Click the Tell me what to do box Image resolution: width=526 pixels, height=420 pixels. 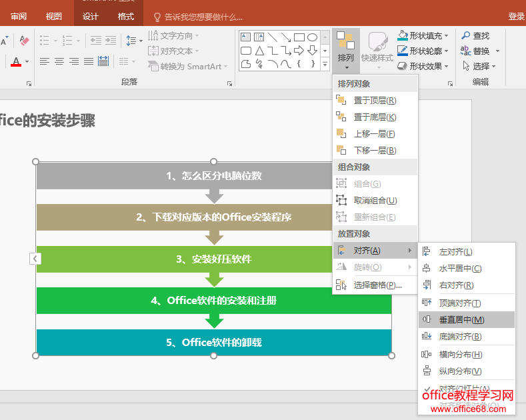(198, 17)
